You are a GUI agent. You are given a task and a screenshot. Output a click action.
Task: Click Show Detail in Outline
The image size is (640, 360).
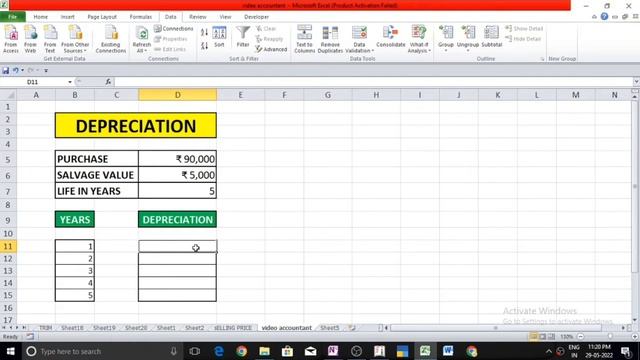point(524,29)
